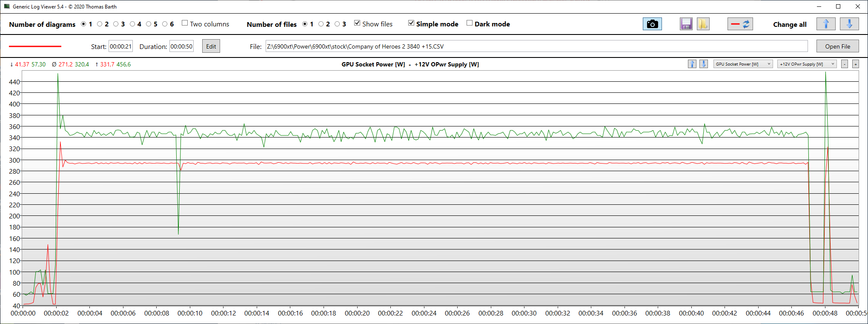This screenshot has height=324, width=868.
Task: Click the Change all up arrow
Action: [x=826, y=24]
